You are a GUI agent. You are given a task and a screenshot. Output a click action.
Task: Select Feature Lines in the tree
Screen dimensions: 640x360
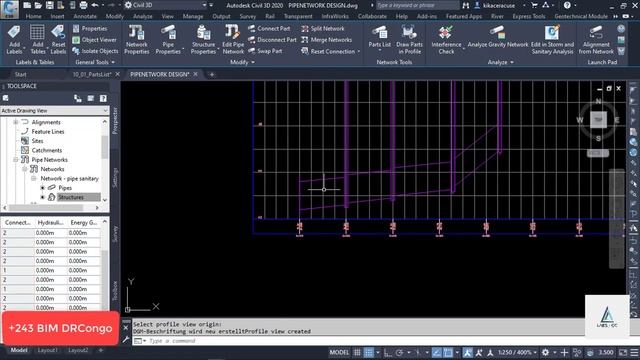(48, 131)
